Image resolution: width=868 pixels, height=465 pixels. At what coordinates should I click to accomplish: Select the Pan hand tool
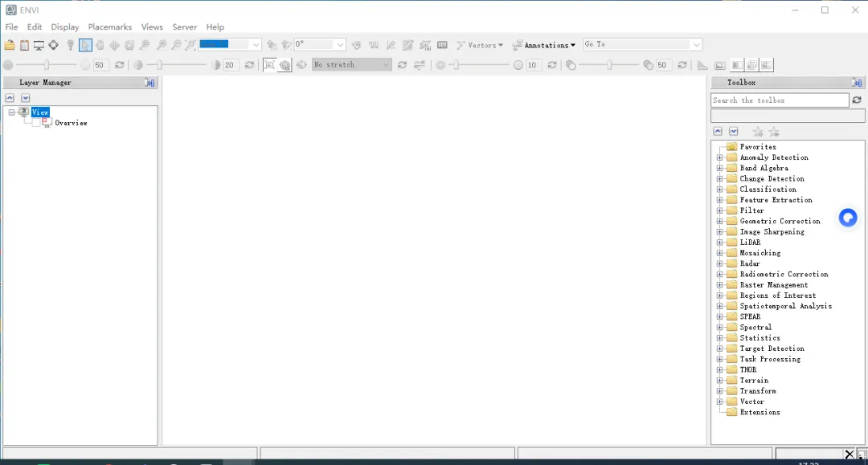pos(100,45)
